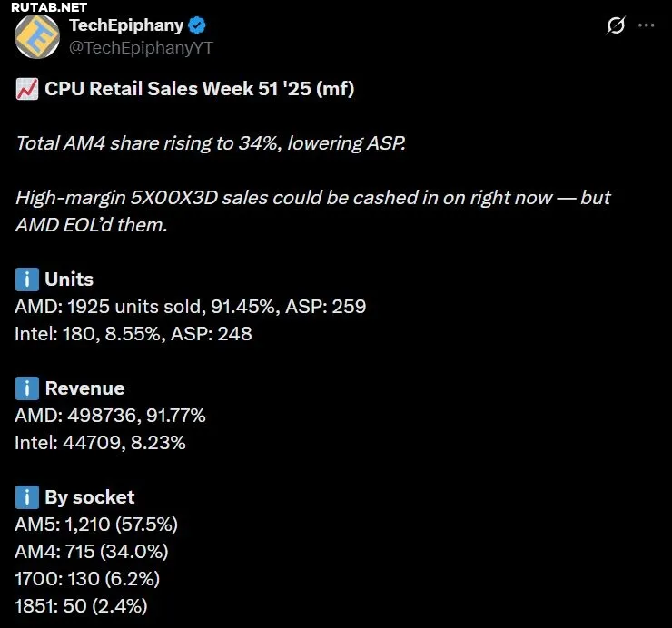Click the Intel 44709 revenue line
Viewport: 672px width, 628px height.
[x=100, y=443]
